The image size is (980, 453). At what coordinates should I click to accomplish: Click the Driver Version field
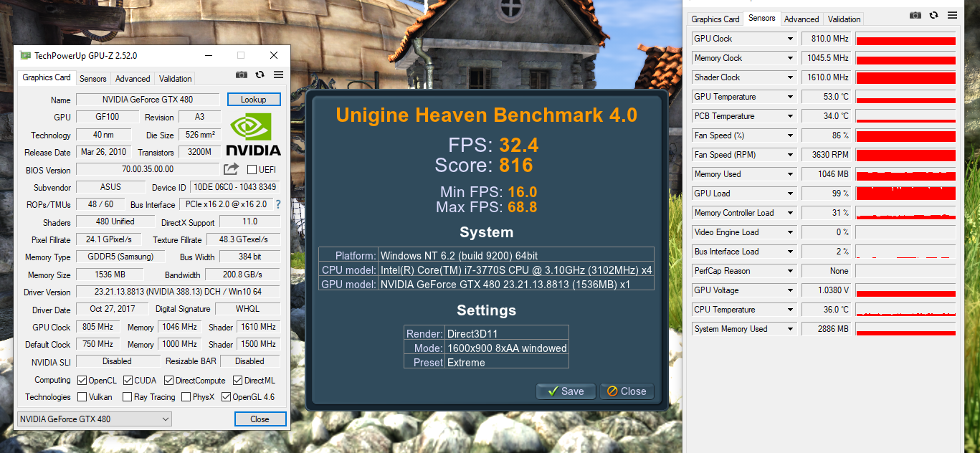(x=178, y=292)
